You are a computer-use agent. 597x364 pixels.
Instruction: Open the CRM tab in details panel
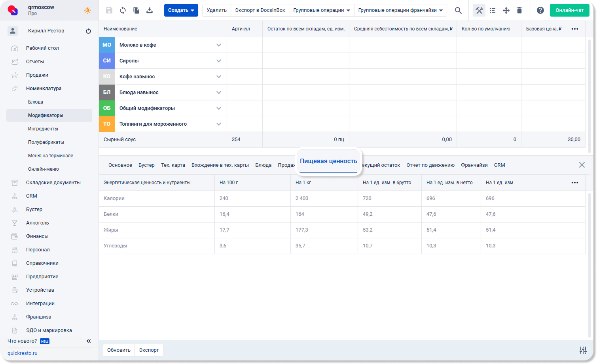(500, 165)
